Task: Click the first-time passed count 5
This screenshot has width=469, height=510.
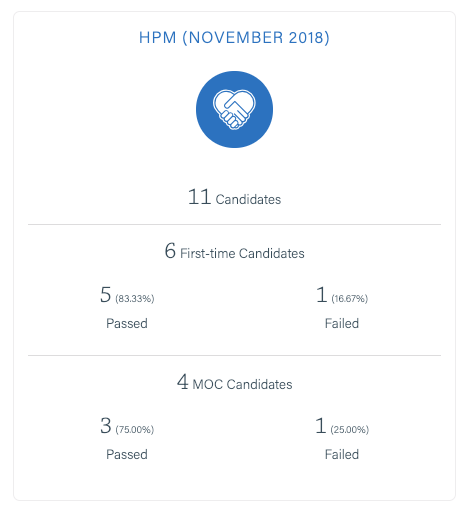Action: pos(105,295)
